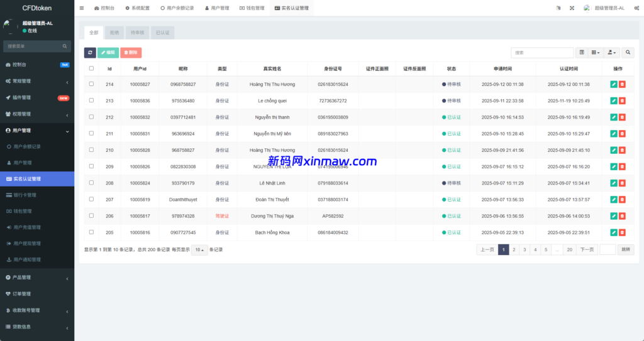
Task: Delete record 214 with red trash icon
Action: [x=622, y=84]
